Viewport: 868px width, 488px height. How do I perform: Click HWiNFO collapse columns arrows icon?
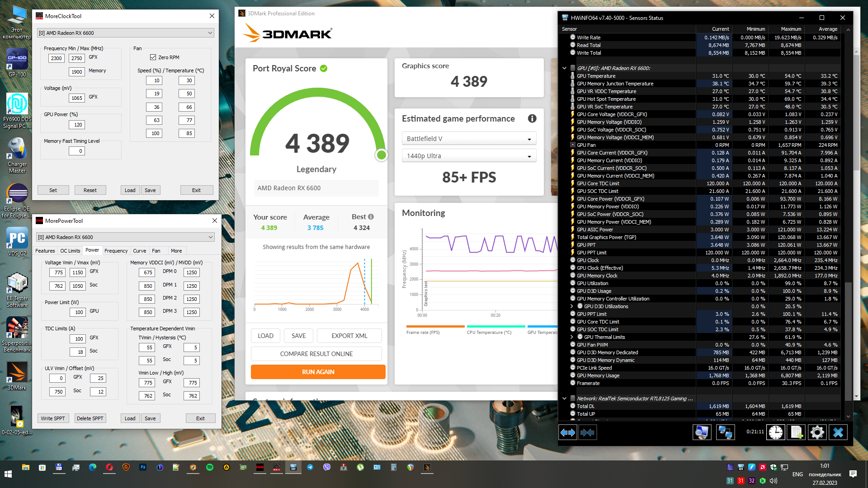point(587,432)
